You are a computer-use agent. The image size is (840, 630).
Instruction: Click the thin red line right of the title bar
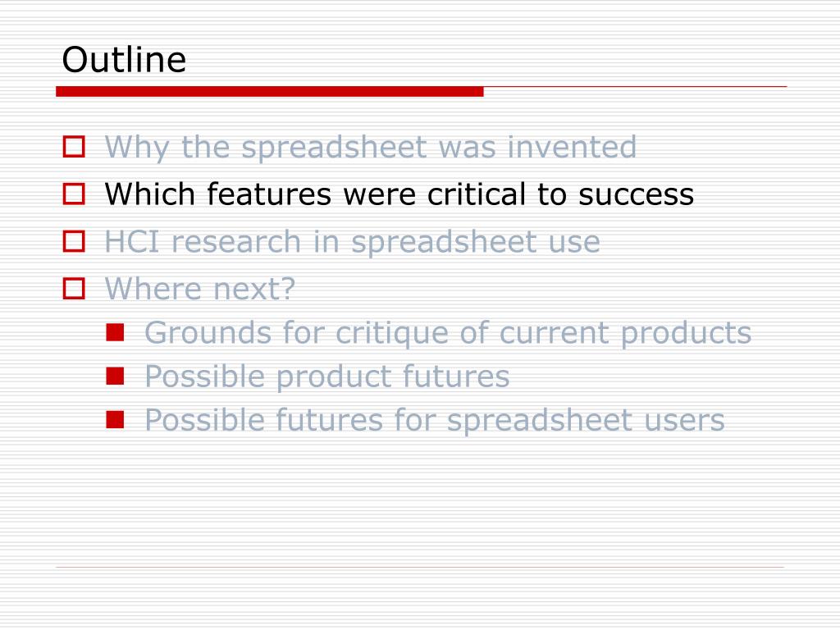coord(636,86)
